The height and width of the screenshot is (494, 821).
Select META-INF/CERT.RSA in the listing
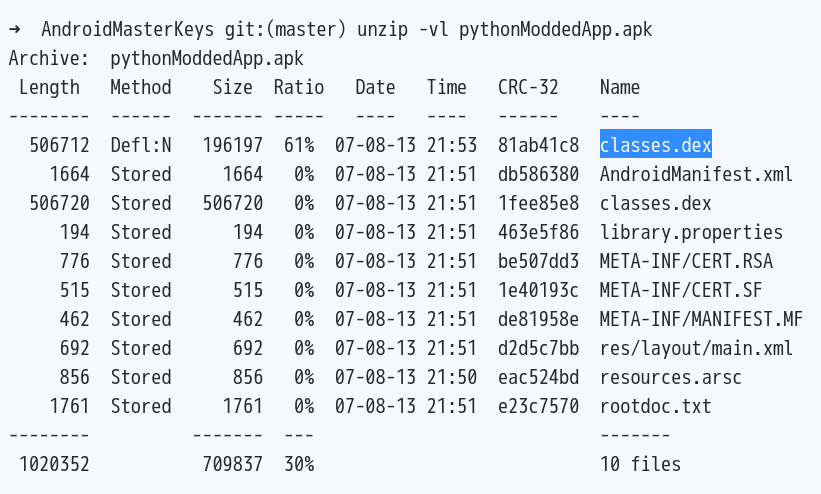click(686, 261)
